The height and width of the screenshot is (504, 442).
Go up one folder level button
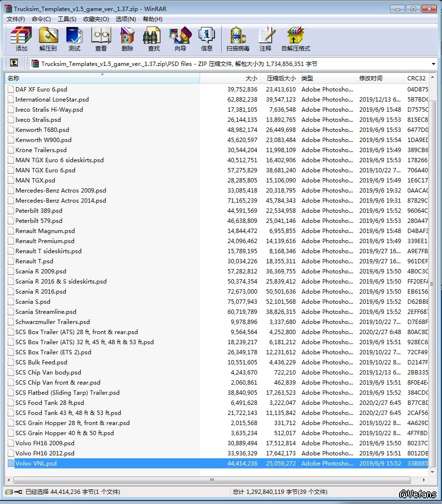tap(14, 63)
